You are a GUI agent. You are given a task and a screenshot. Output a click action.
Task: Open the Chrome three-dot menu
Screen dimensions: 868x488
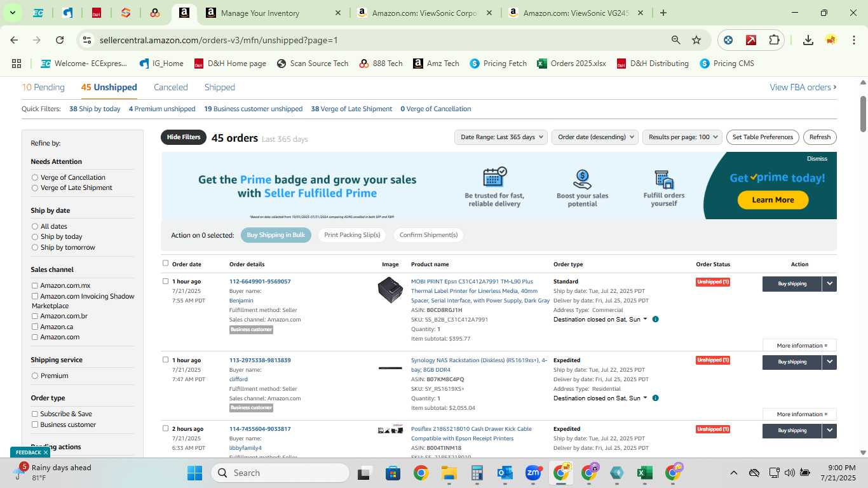pyautogui.click(x=853, y=40)
